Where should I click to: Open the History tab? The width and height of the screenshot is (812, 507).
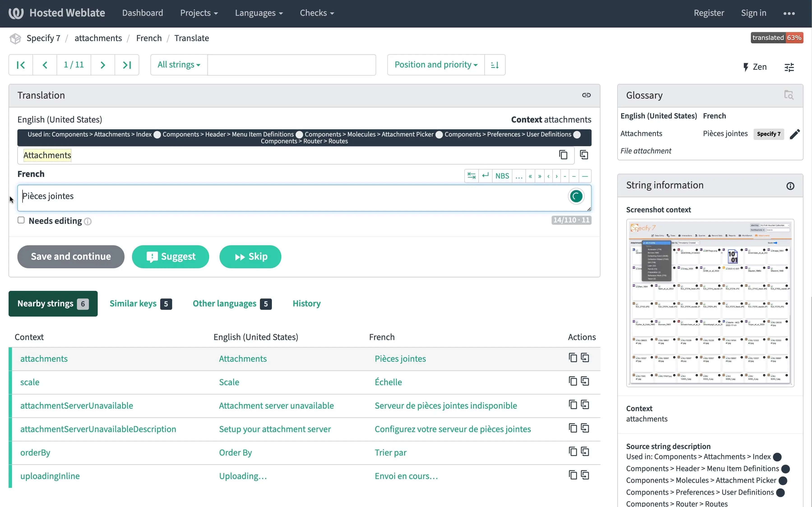click(306, 303)
